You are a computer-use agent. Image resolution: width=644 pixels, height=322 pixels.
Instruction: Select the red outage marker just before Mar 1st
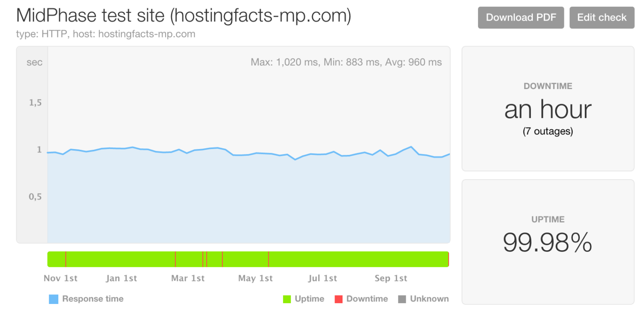[x=175, y=259]
